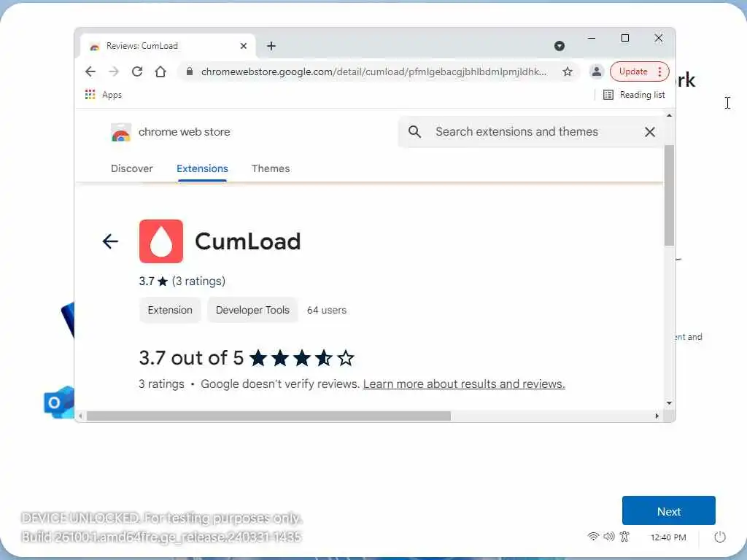Select the Reviews: CumLoad browser tab
The width and height of the screenshot is (747, 560).
[168, 46]
